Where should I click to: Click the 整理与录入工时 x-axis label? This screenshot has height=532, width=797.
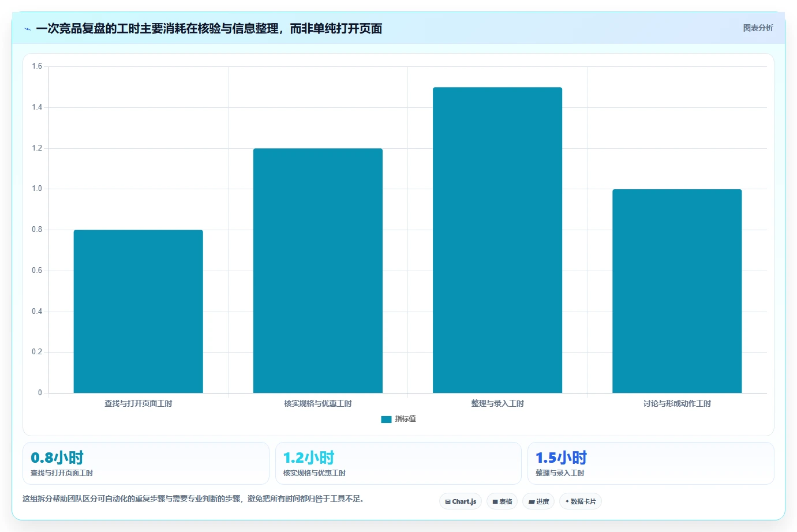pos(497,403)
